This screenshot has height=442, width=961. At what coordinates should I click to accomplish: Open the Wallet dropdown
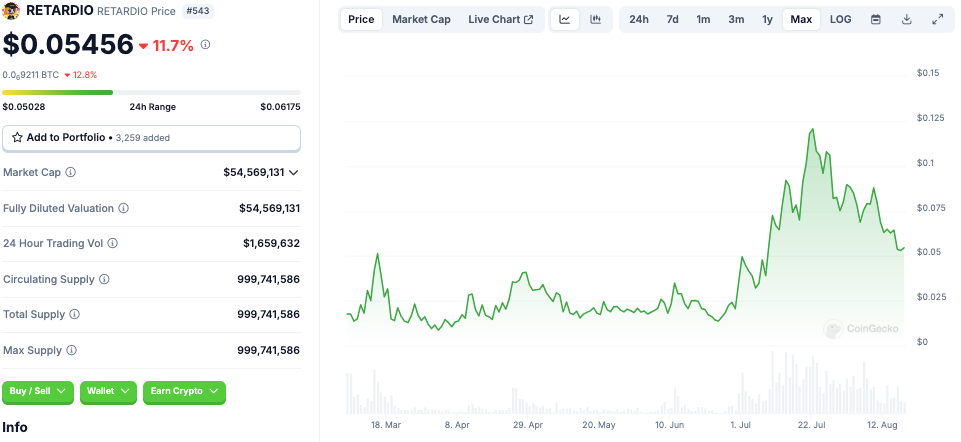pos(108,391)
